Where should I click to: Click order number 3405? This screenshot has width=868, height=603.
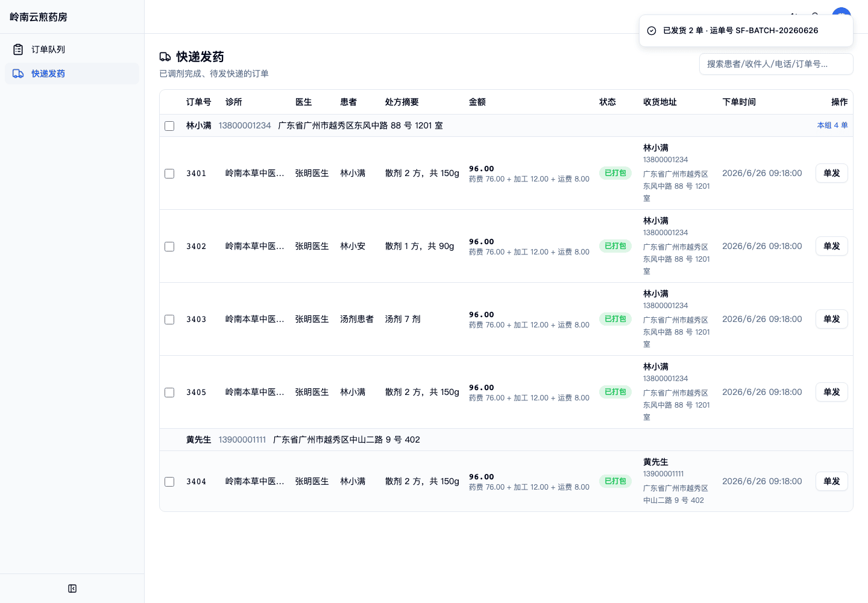(x=196, y=393)
